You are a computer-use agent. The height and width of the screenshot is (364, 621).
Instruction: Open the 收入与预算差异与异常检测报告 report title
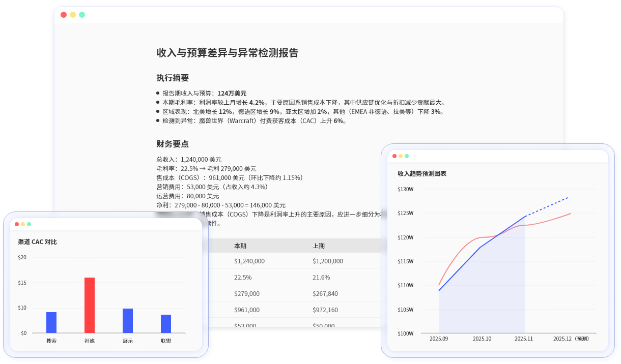click(x=228, y=53)
